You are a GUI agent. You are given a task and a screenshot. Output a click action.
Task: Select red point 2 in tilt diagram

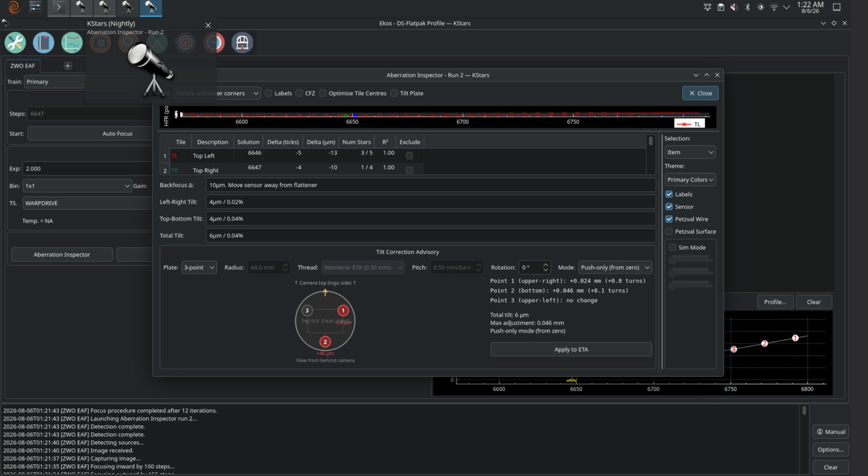[325, 342]
